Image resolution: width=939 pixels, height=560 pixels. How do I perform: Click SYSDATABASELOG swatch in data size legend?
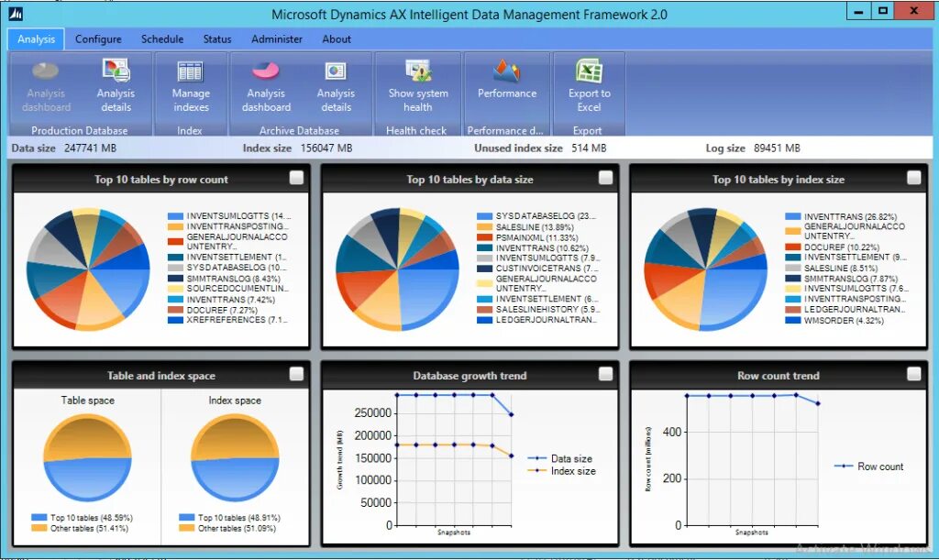pos(484,216)
